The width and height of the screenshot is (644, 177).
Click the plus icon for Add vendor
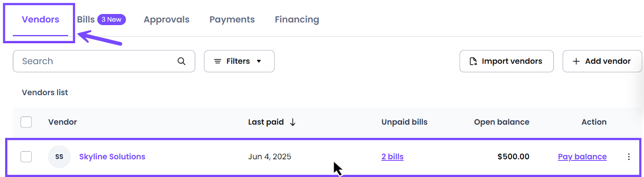[x=576, y=61]
